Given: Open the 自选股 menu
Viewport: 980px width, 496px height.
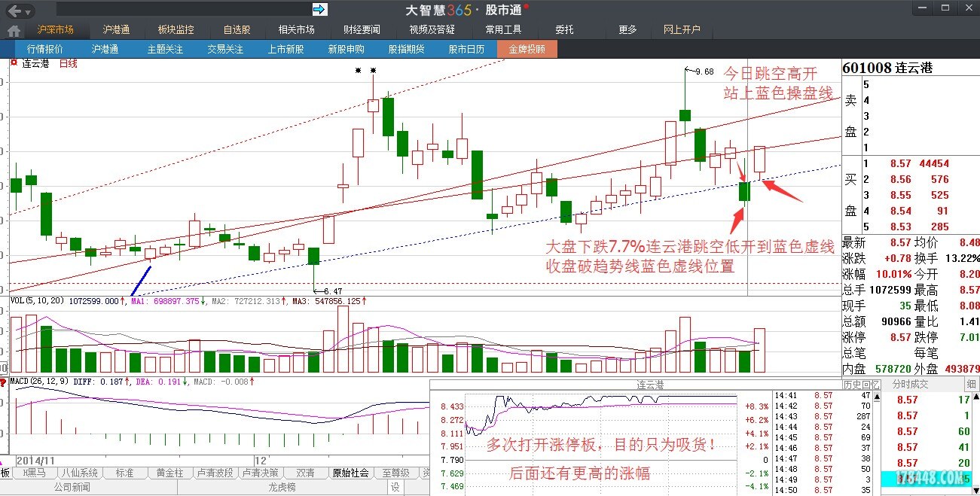Looking at the screenshot, I should pyautogui.click(x=237, y=30).
